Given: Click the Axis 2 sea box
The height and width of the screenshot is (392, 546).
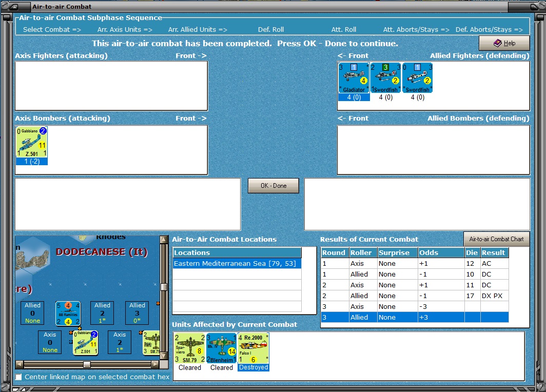Looking at the screenshot, I should (x=120, y=342).
